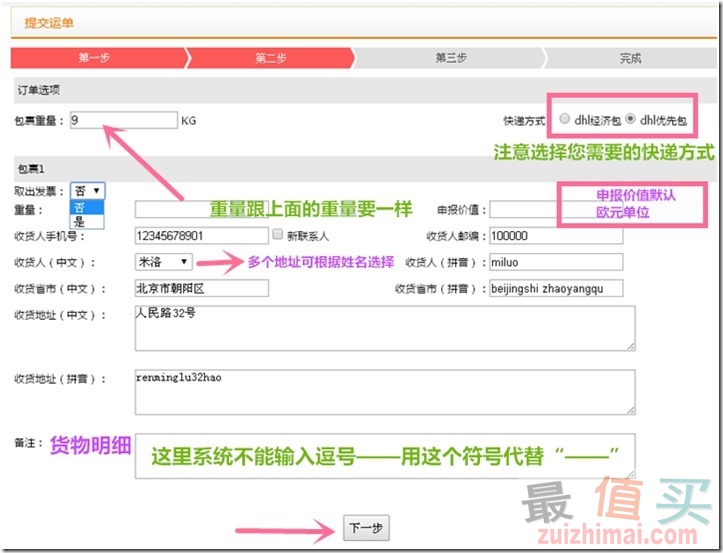This screenshot has height=553, width=723.
Task: Click the 收货地址(拼音) text area
Action: tap(385, 392)
